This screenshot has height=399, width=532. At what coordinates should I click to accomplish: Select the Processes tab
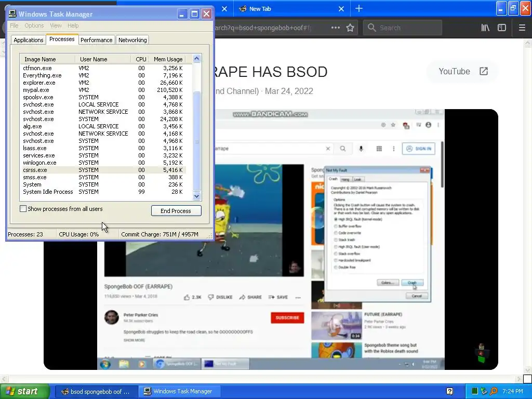click(62, 39)
